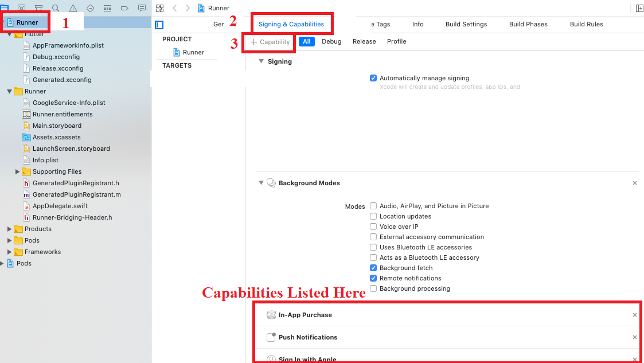Open the find navigator magnifier icon
This screenshot has width=644, height=363.
coord(56,8)
